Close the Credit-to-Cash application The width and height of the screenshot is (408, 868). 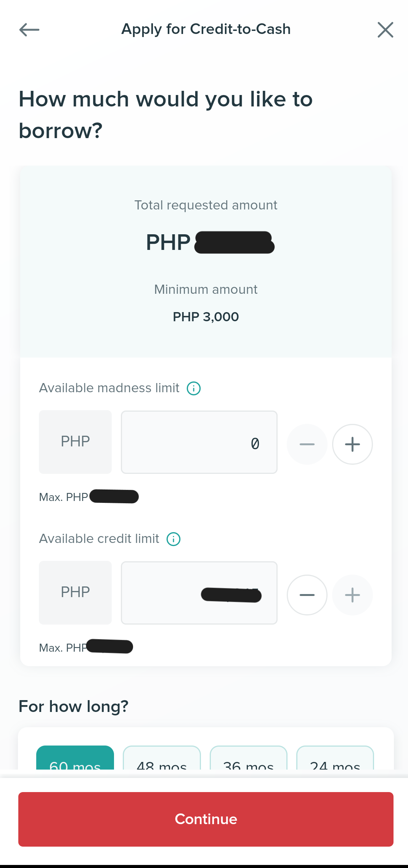(x=385, y=29)
